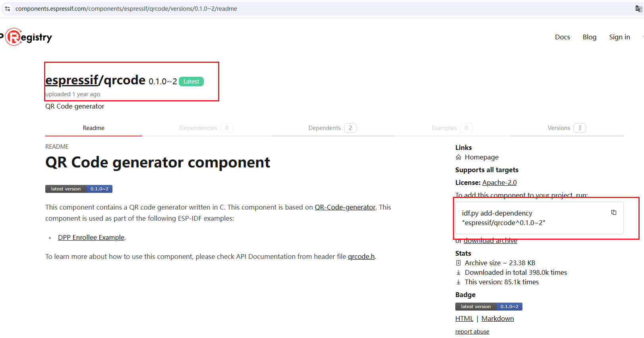Click the latest version badge in Badge section

coord(488,307)
